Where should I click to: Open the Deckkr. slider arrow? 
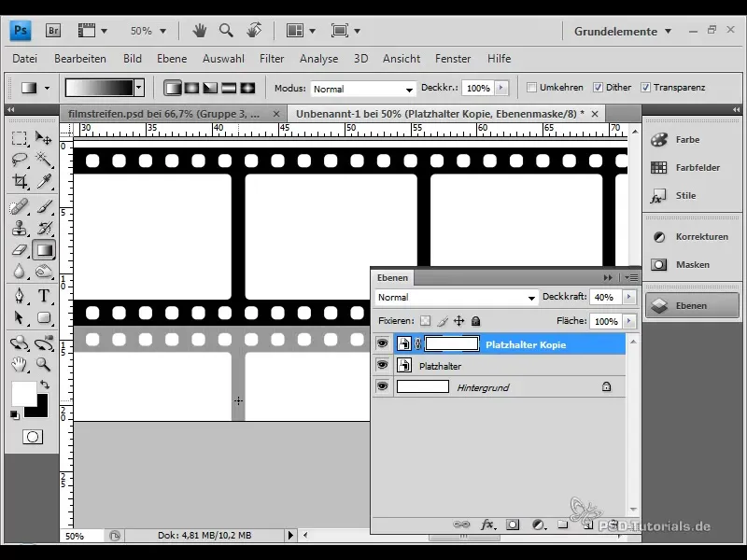coord(500,88)
